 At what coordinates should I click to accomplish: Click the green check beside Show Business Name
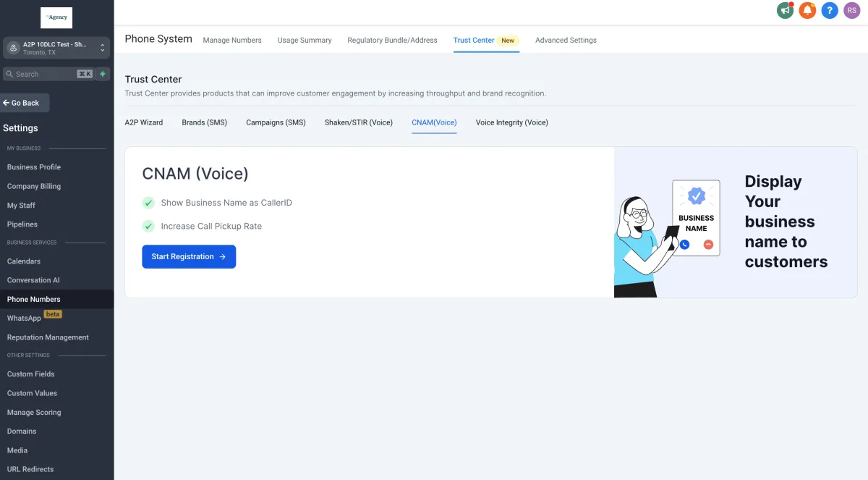pyautogui.click(x=148, y=203)
